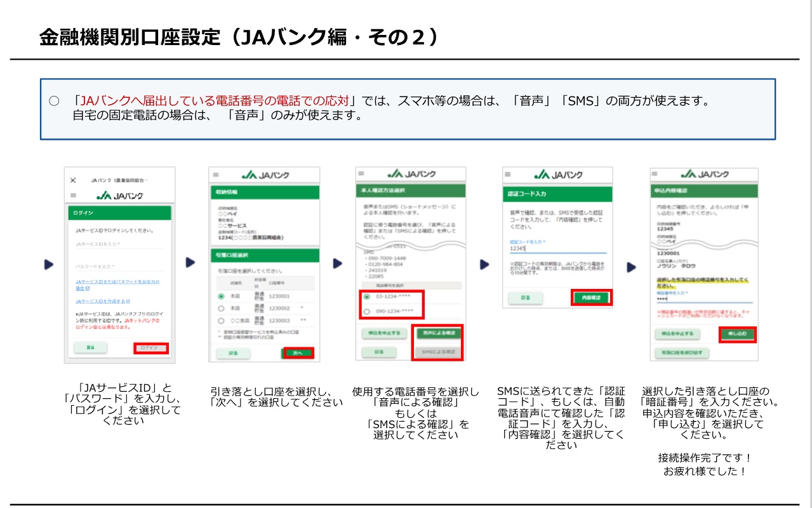Click JAバンク logo on the 本人確認方法選択 screen
The width and height of the screenshot is (812, 508).
point(413,173)
